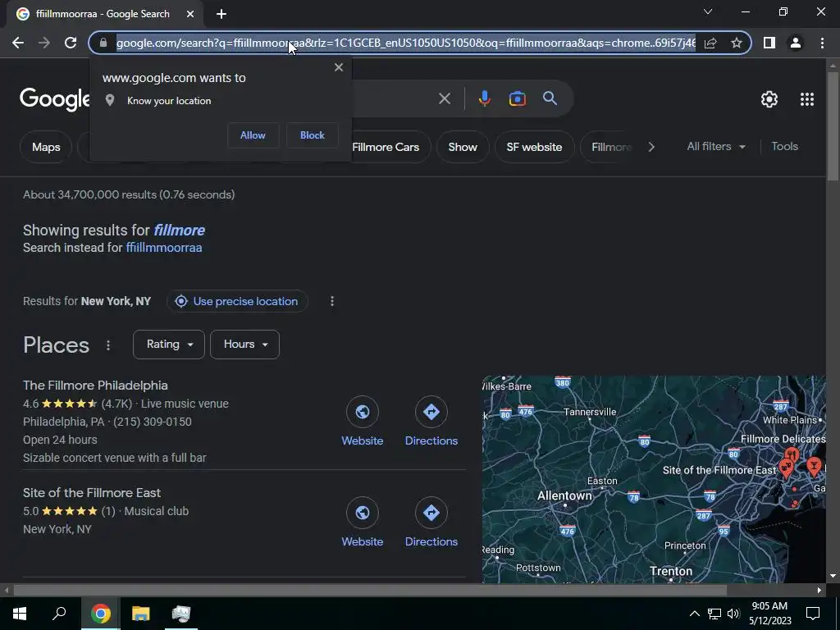Open the Google apps grid
This screenshot has width=840, height=630.
[807, 99]
